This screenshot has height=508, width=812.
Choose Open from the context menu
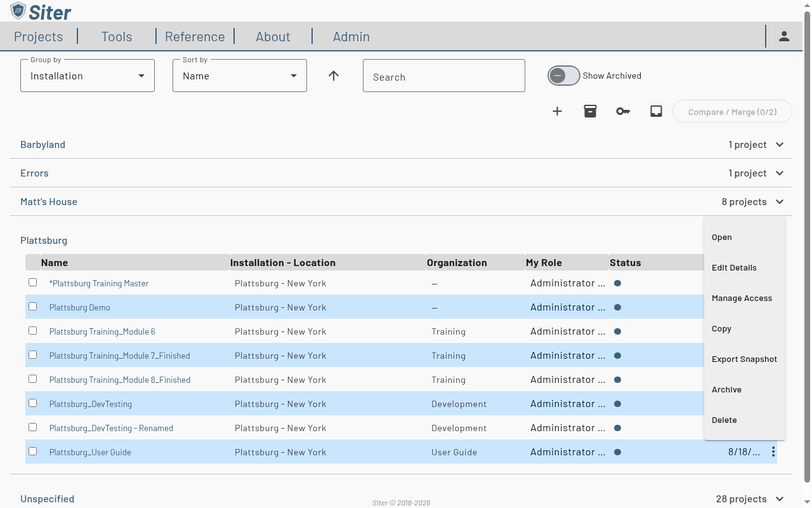[x=745, y=237]
